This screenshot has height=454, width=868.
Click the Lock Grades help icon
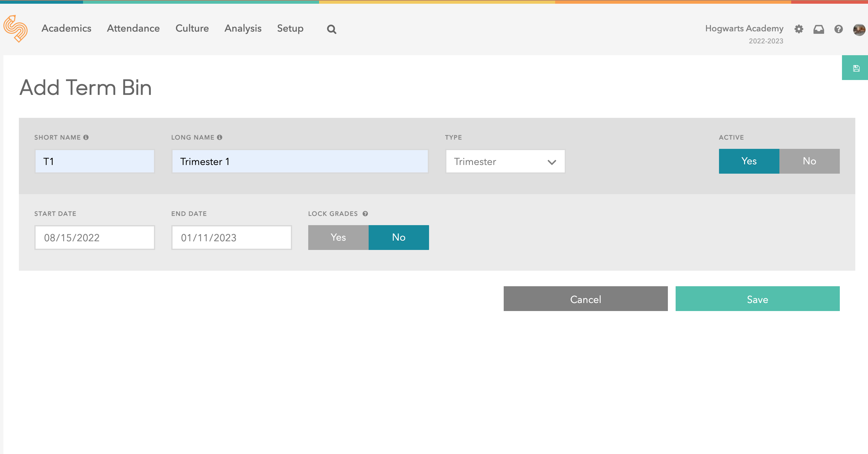365,213
